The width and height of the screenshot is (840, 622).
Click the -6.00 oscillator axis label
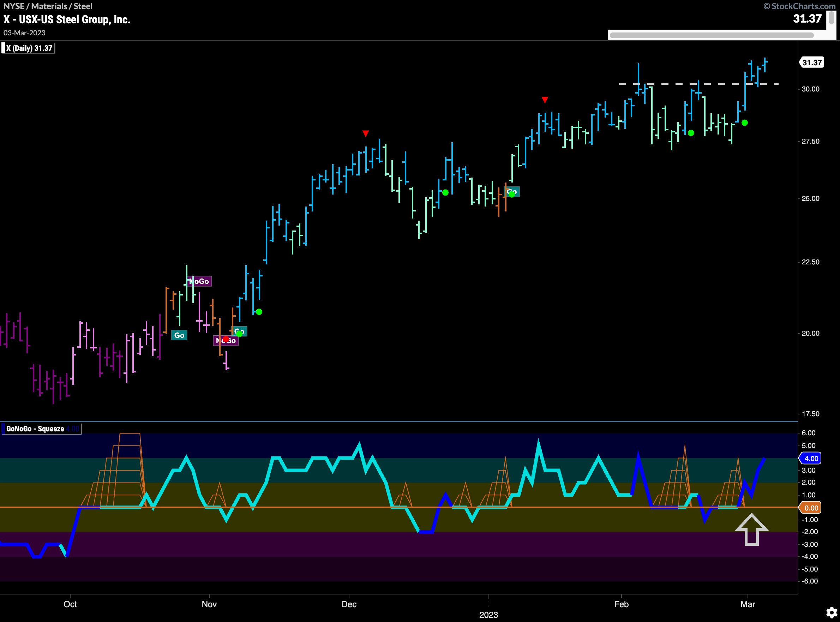pos(810,581)
